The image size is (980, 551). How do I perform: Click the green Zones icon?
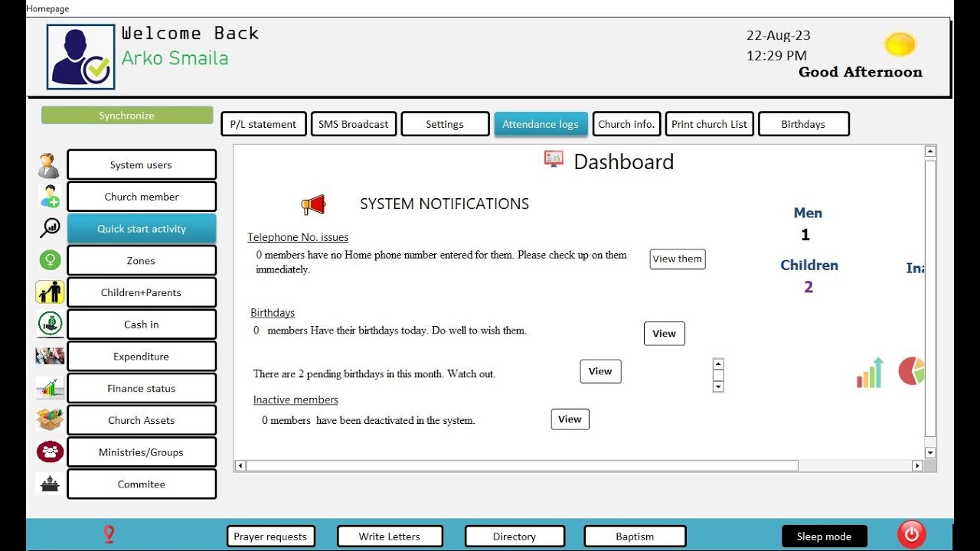[50, 260]
